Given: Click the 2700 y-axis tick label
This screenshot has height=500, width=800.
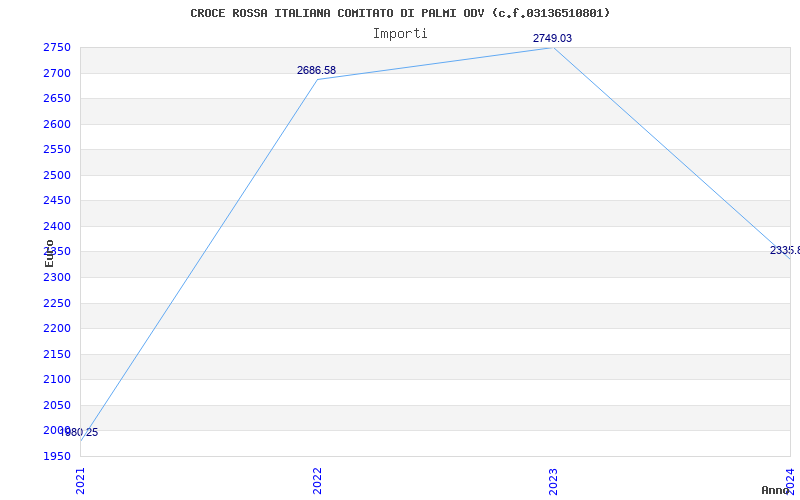Looking at the screenshot, I should 57,73.
